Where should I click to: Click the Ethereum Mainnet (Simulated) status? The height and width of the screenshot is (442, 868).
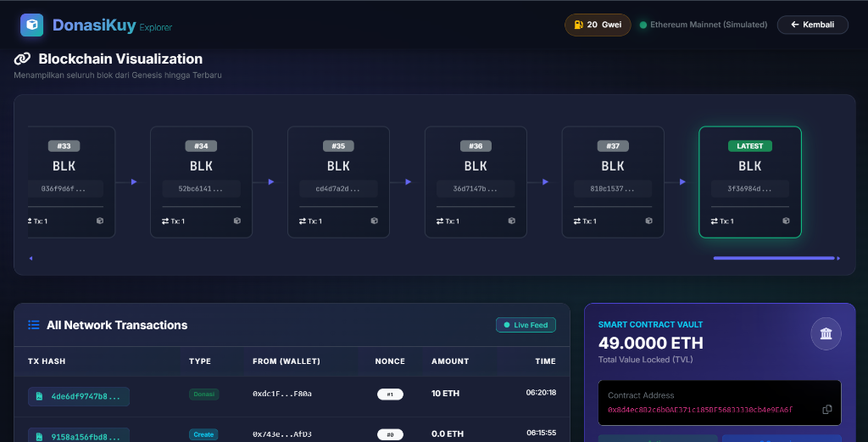pos(704,25)
